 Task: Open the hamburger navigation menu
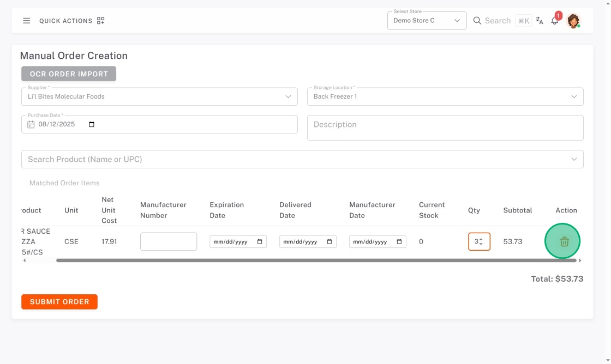[x=26, y=21]
